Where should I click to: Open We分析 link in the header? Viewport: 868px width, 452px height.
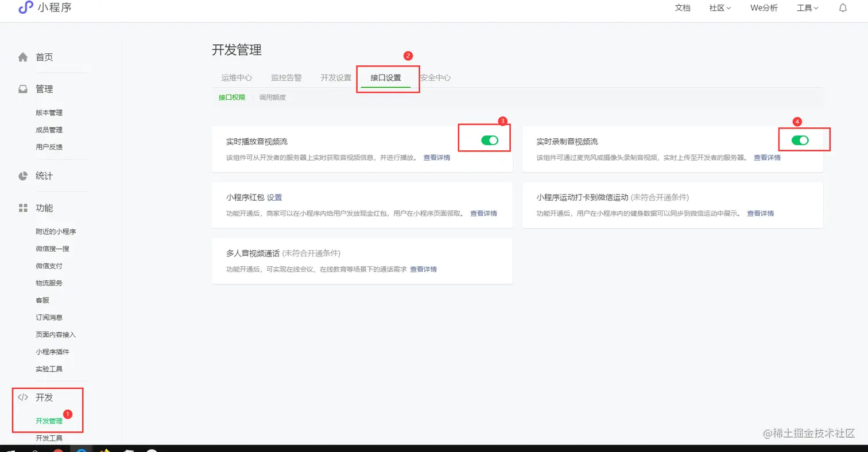764,8
